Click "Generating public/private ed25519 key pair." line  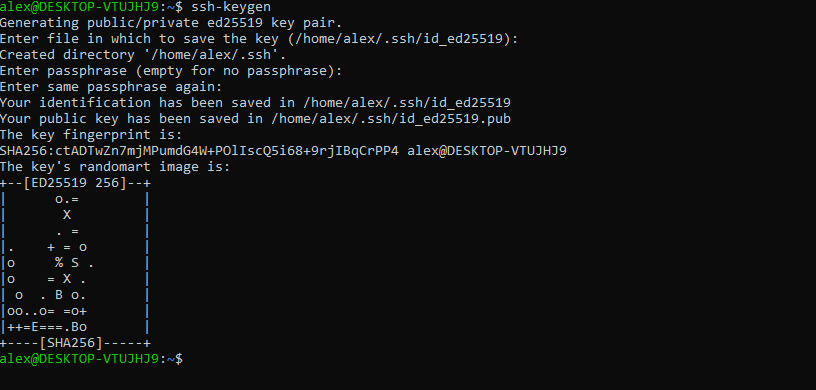(x=171, y=23)
